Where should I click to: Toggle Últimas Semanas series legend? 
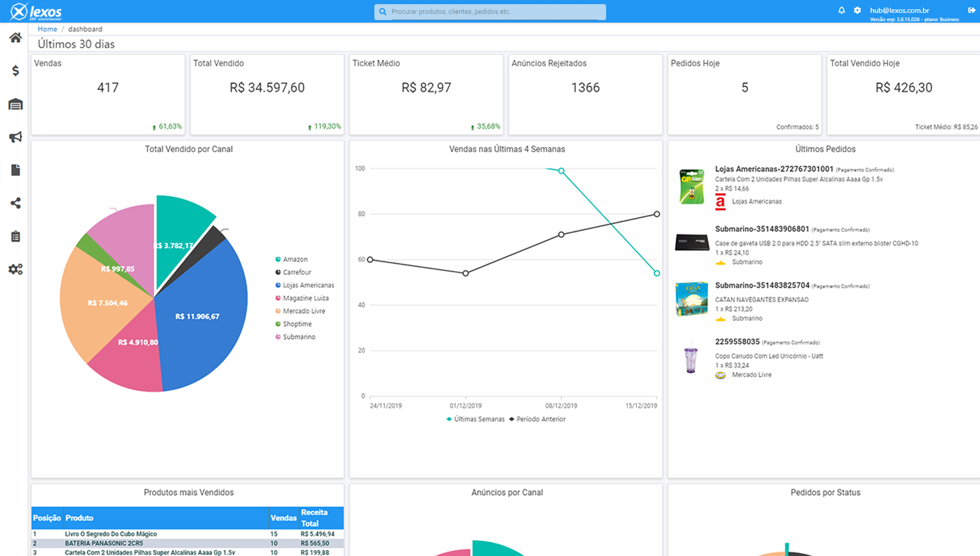tap(475, 419)
